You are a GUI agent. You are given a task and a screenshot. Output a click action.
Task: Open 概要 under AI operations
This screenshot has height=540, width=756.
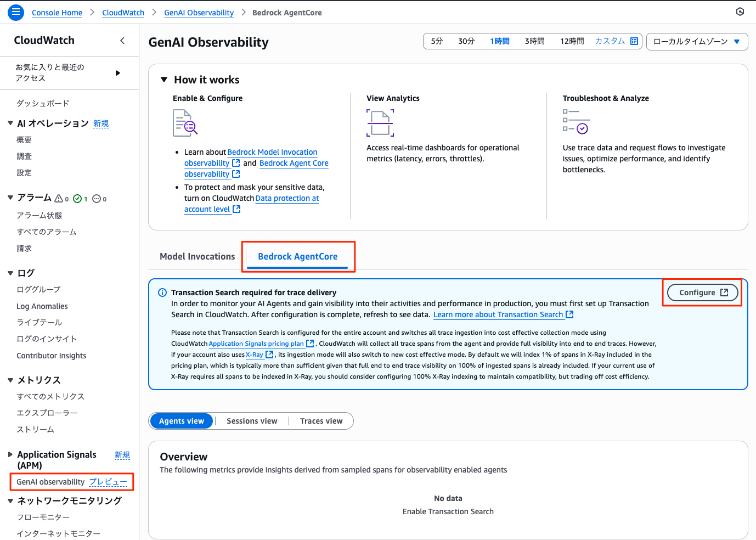click(24, 140)
